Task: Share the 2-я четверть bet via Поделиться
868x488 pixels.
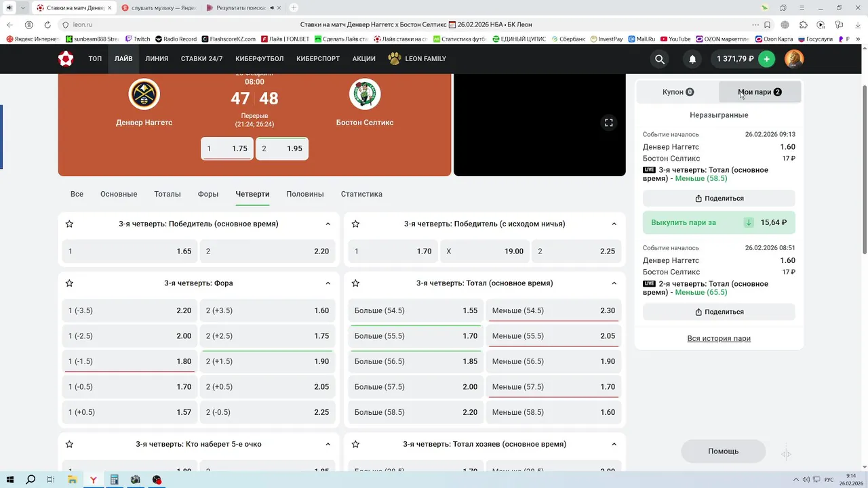Action: coord(719,312)
